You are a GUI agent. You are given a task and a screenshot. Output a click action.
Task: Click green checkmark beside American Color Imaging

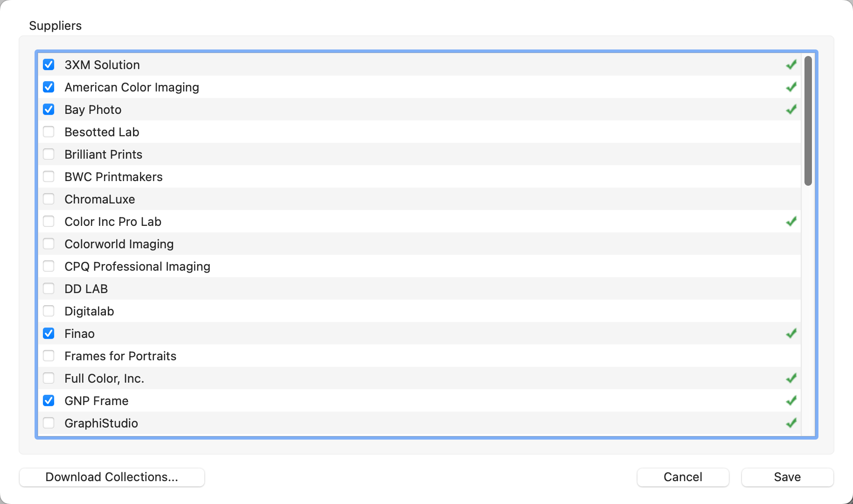pos(791,87)
